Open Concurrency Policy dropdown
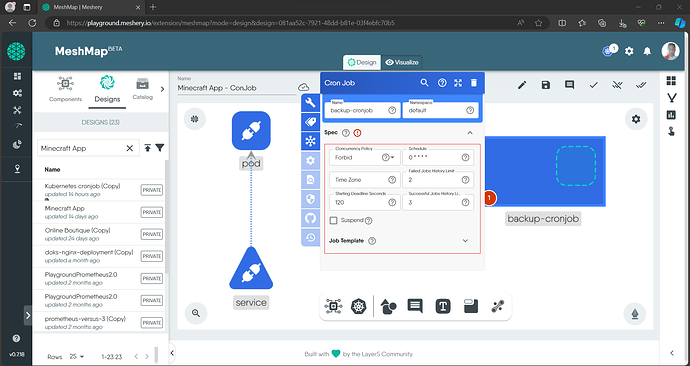The width and height of the screenshot is (690, 366). (x=365, y=157)
